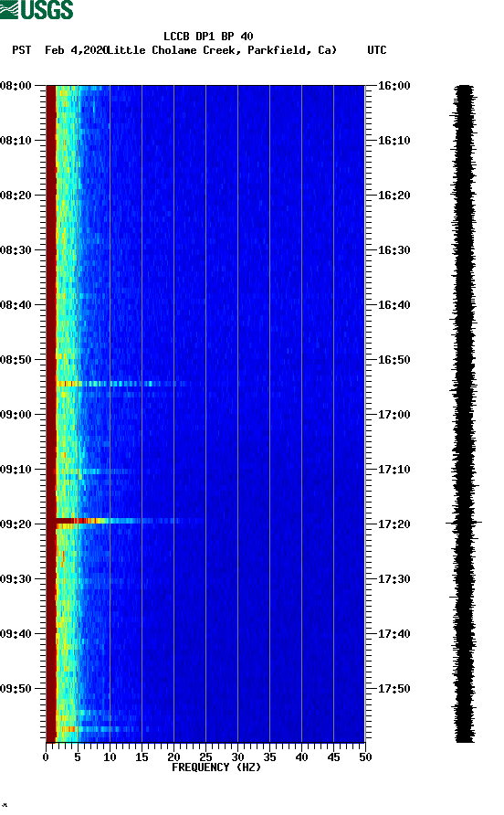
Task: Click the dark red low-frequency band at left
Action: (50, 413)
